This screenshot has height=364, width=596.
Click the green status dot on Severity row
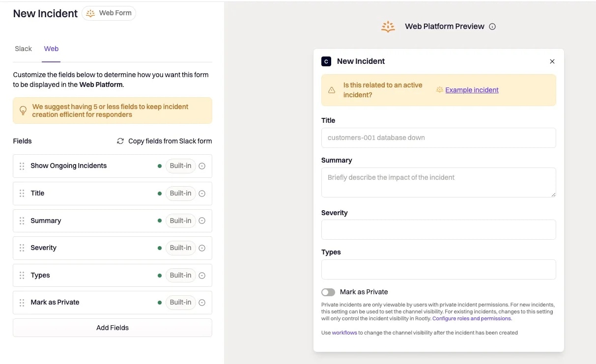160,248
